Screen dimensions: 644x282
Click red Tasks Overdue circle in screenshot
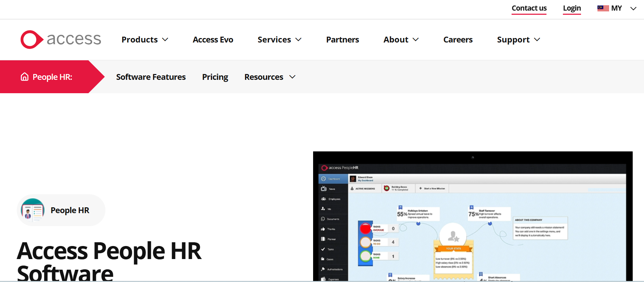pyautogui.click(x=365, y=228)
